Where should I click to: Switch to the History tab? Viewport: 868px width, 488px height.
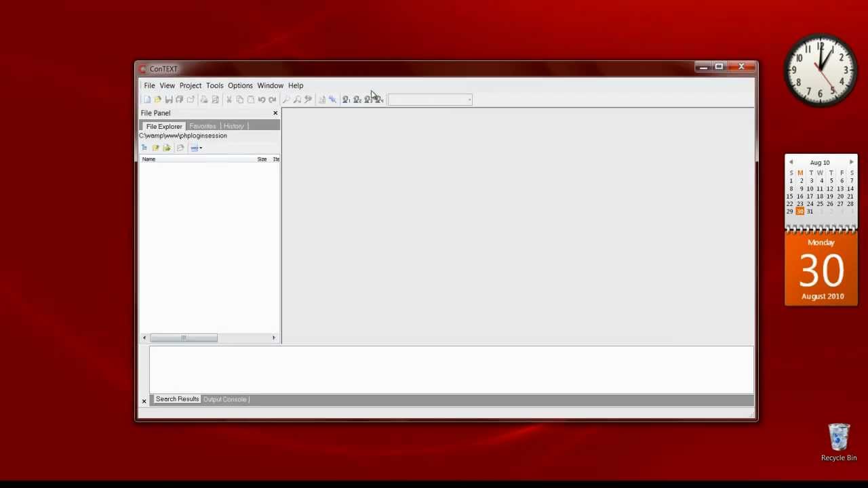[x=233, y=126]
